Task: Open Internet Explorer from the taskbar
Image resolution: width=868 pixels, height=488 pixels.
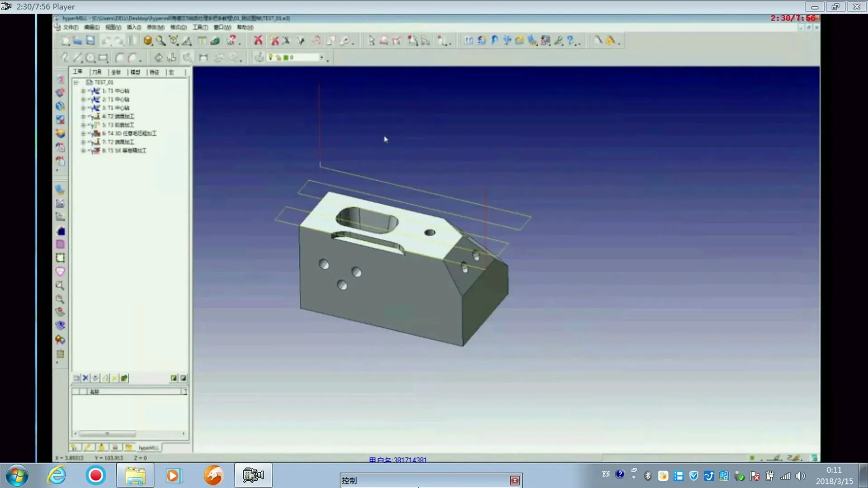Action: click(57, 475)
